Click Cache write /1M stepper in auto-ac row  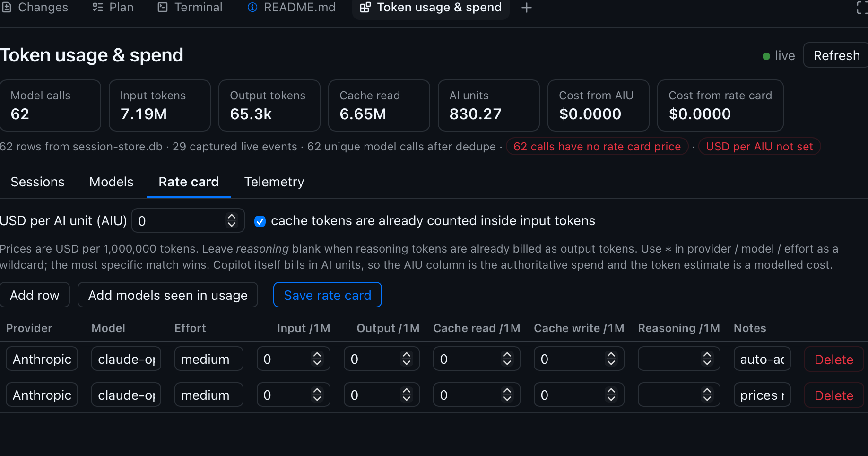click(x=611, y=359)
